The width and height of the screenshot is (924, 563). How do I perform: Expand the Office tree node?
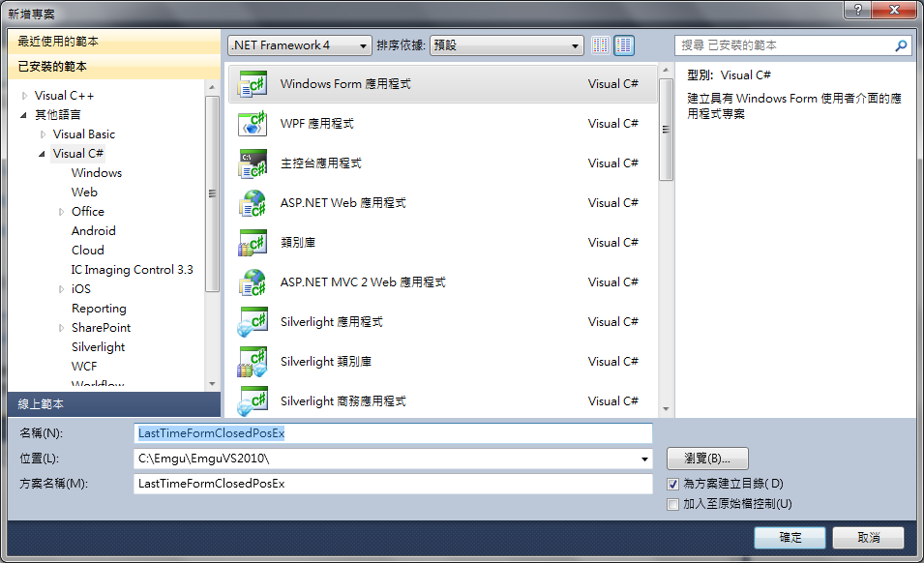pos(61,212)
